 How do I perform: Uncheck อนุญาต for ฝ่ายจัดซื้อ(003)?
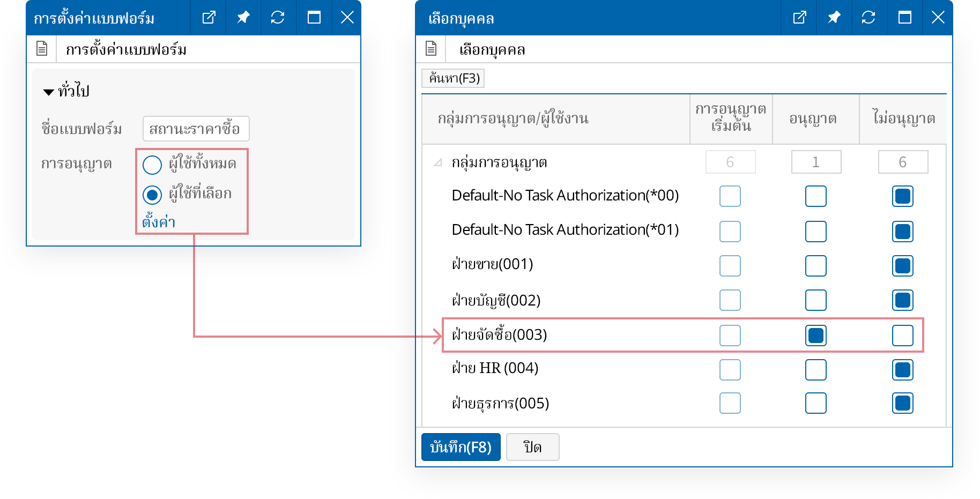click(x=815, y=336)
